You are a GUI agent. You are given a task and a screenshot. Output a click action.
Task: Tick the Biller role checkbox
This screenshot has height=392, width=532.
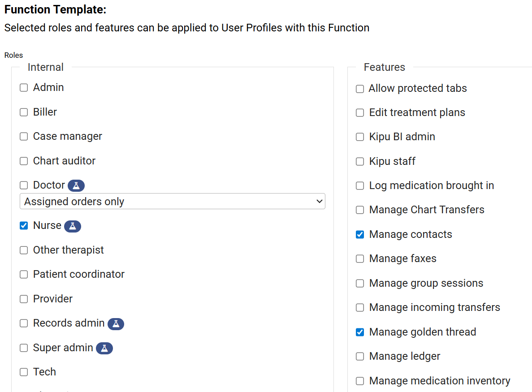24,112
